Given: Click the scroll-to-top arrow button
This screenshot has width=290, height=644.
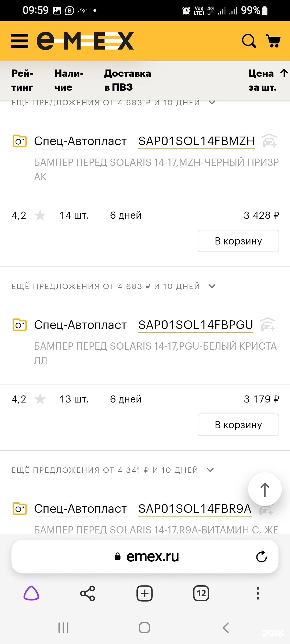Looking at the screenshot, I should (265, 489).
